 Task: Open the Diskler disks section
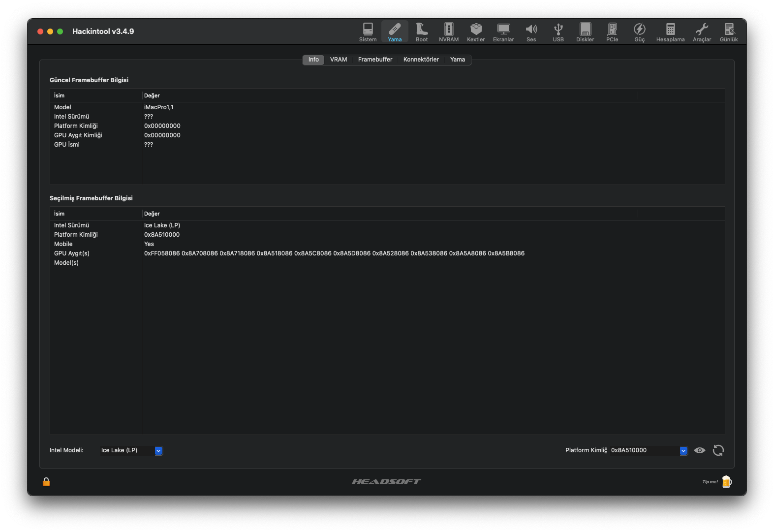585,32
